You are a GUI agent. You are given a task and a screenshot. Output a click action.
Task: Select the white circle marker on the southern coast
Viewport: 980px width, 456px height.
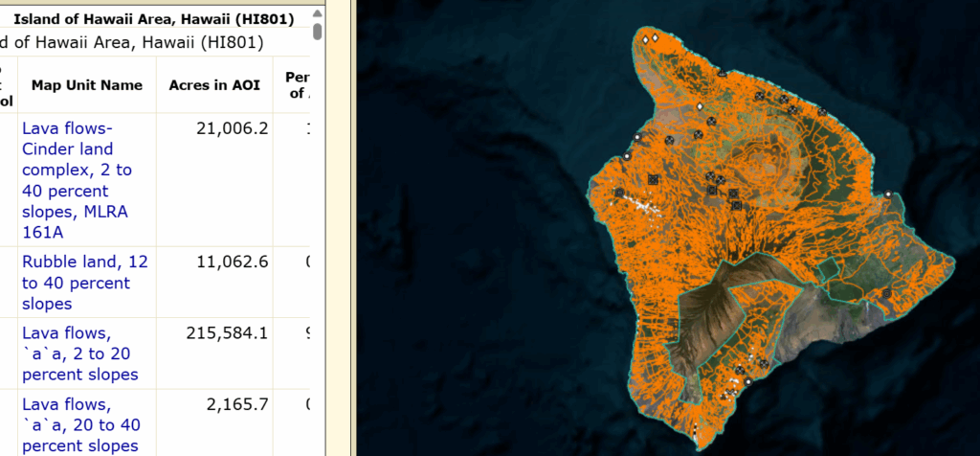(747, 380)
